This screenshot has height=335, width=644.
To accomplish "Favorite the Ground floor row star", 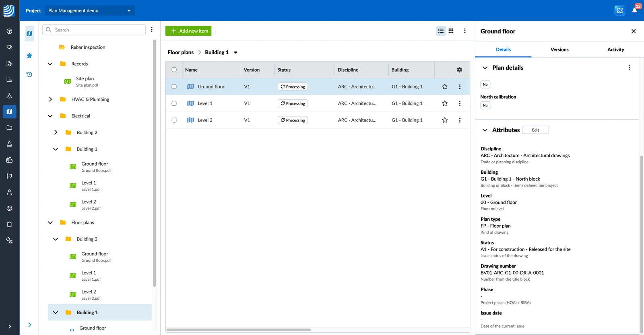I will pos(445,87).
